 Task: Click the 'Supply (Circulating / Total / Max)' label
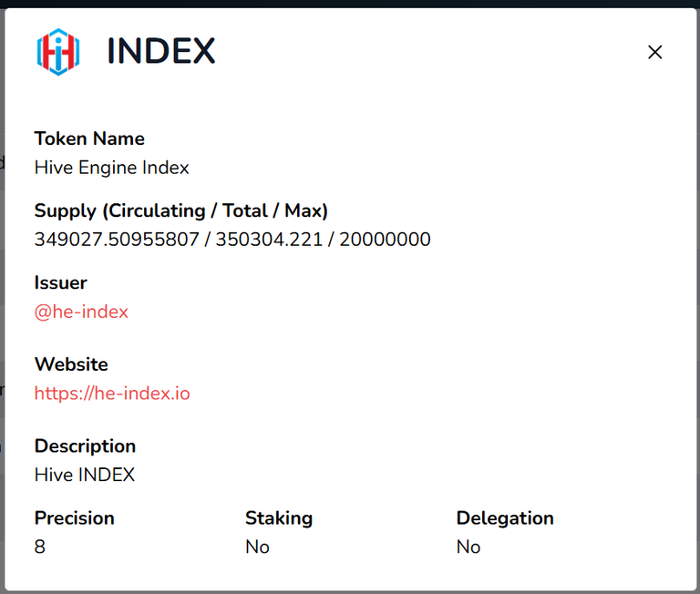(181, 210)
